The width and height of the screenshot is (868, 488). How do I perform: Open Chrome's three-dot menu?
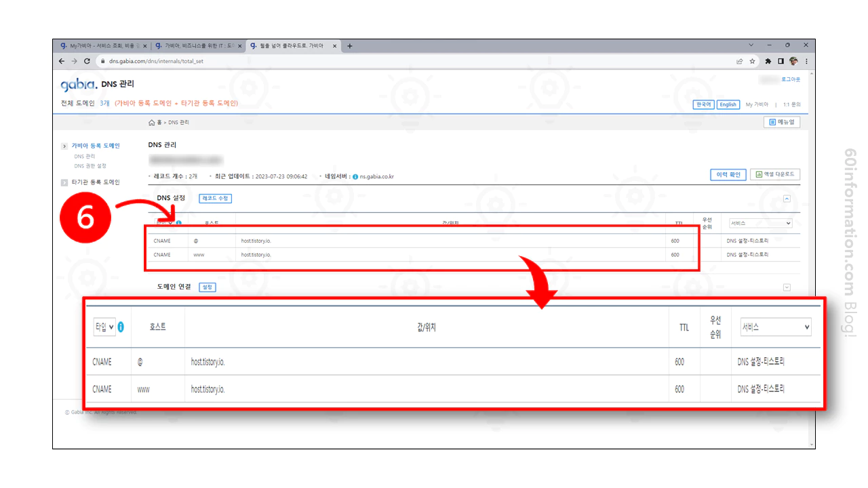coord(806,61)
